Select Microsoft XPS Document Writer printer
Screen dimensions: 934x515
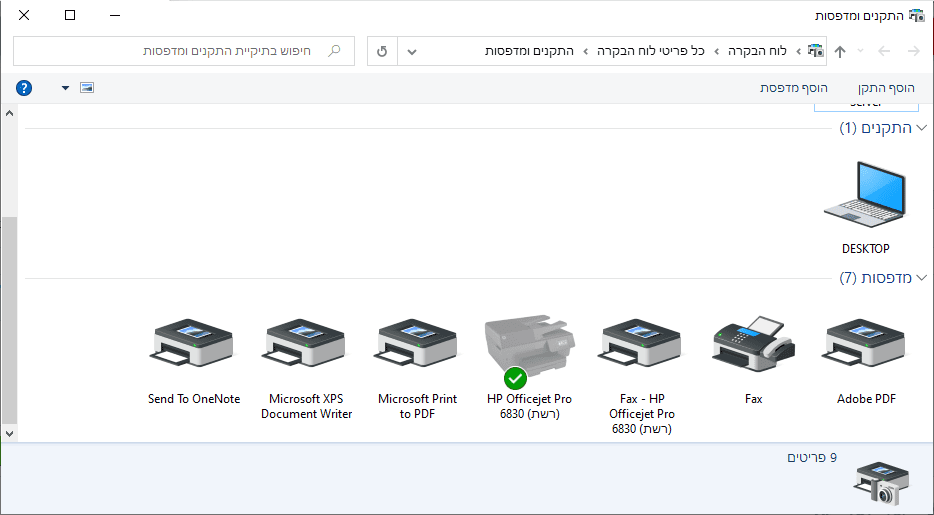tap(305, 344)
